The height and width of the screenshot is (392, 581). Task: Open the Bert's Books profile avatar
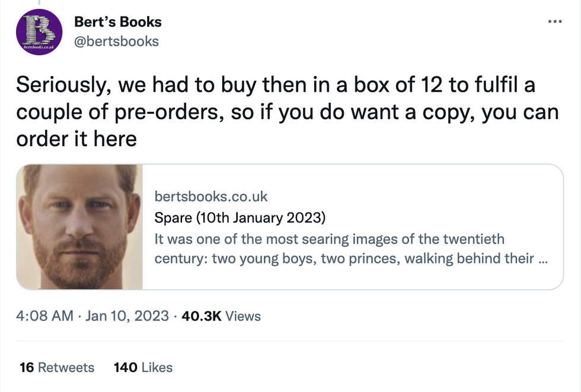click(39, 33)
